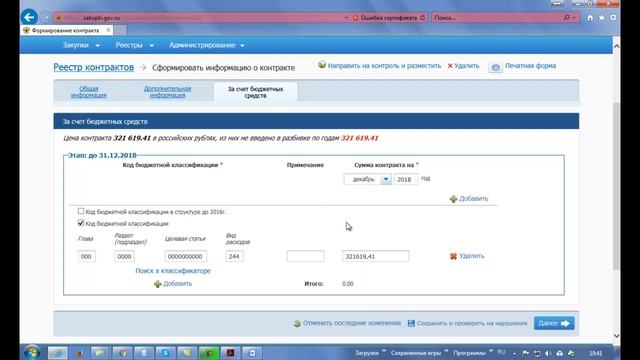
Task: Click the 'Реестр контрактов' breadcrumb link
Action: 93,67
